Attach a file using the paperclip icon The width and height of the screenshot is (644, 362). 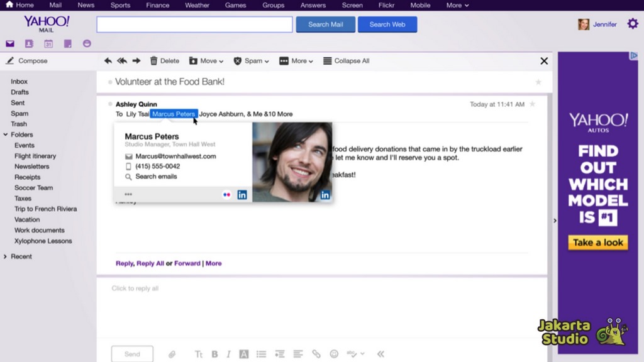click(172, 354)
